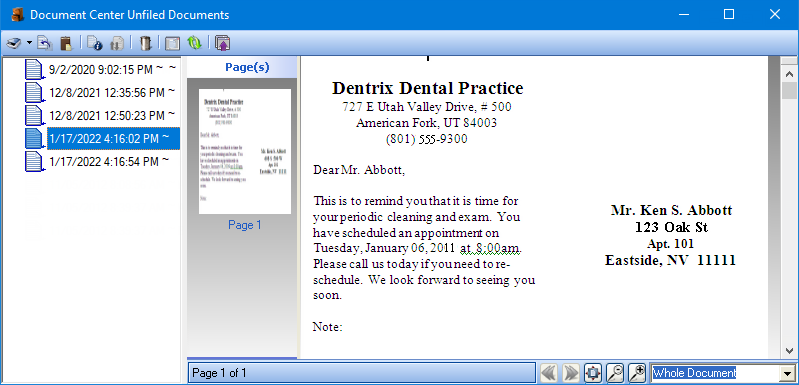
Task: Click the zoom in magnifier button
Action: pos(637,373)
